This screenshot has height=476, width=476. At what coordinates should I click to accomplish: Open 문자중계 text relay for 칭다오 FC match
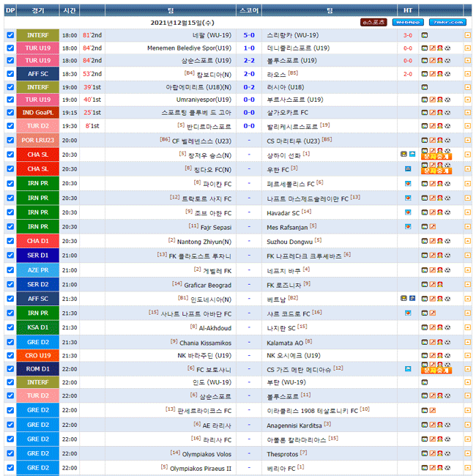pyautogui.click(x=436, y=171)
